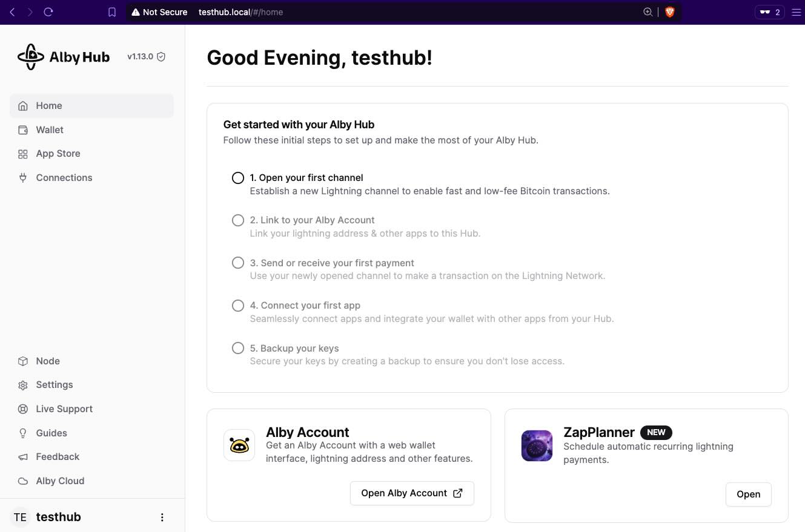Open the Connections page
The height and width of the screenshot is (532, 805).
(x=91, y=178)
